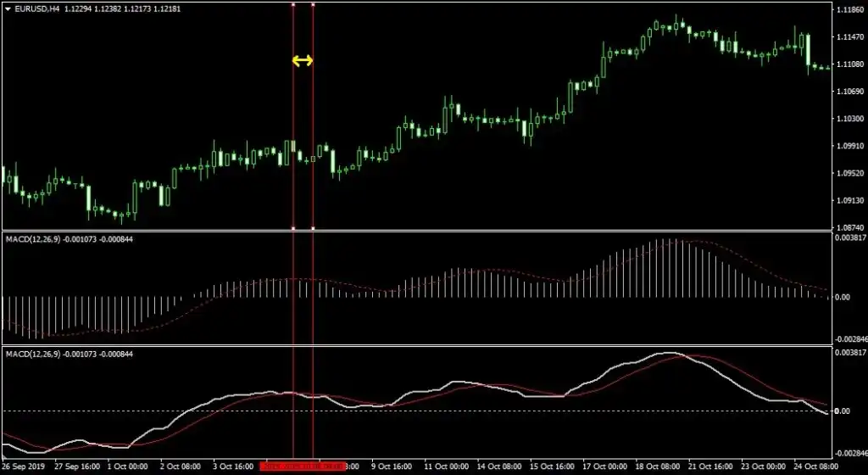The image size is (868, 475).
Task: Click bottom handle of left red vertical line
Action: [x=293, y=228]
